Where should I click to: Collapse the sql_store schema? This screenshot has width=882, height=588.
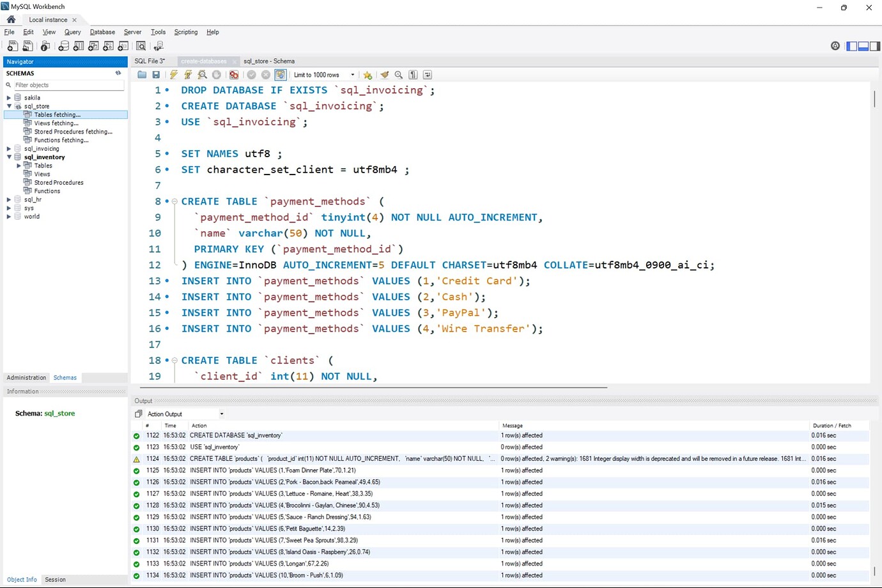9,106
